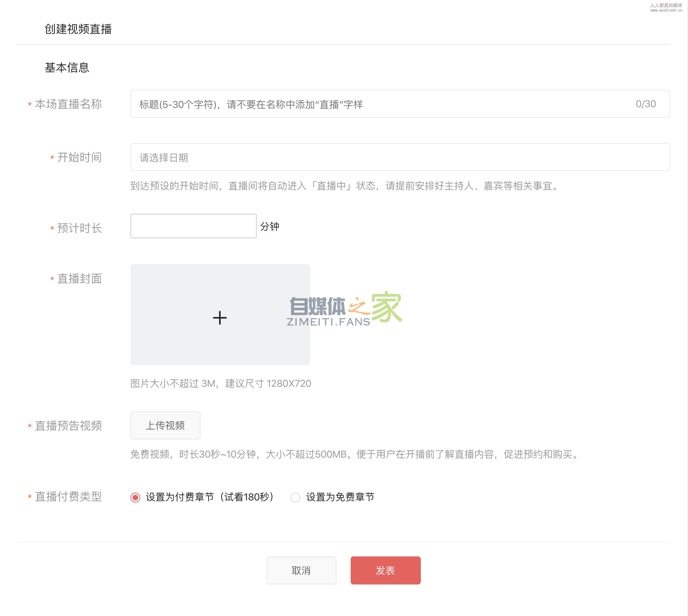Select the 设置为免费章节 radio button
The width and height of the screenshot is (688, 616).
click(295, 497)
